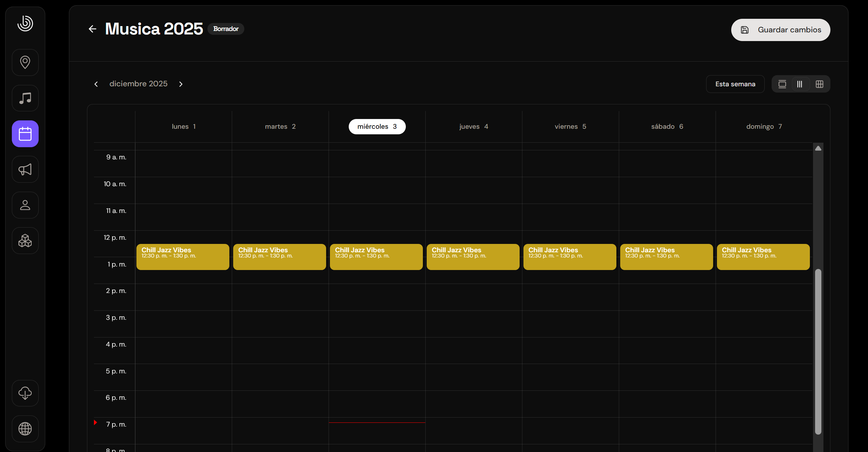Select the viernes 5 day header
868x452 pixels.
point(570,127)
